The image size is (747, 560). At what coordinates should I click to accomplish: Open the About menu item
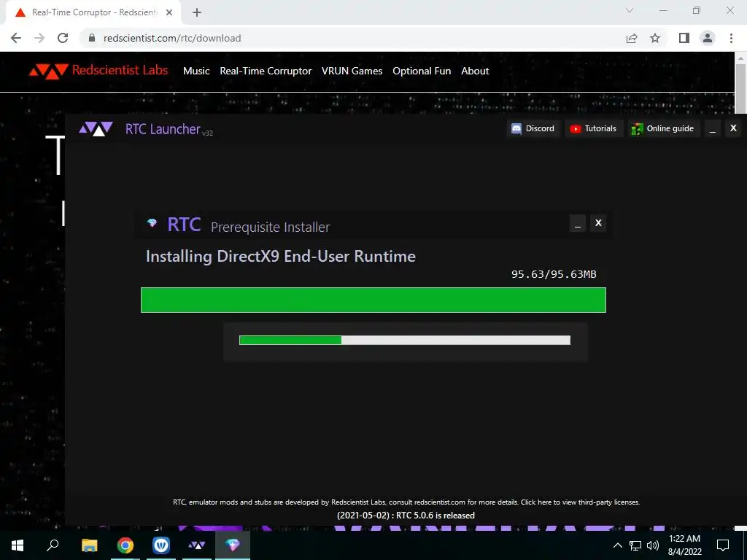click(x=475, y=71)
